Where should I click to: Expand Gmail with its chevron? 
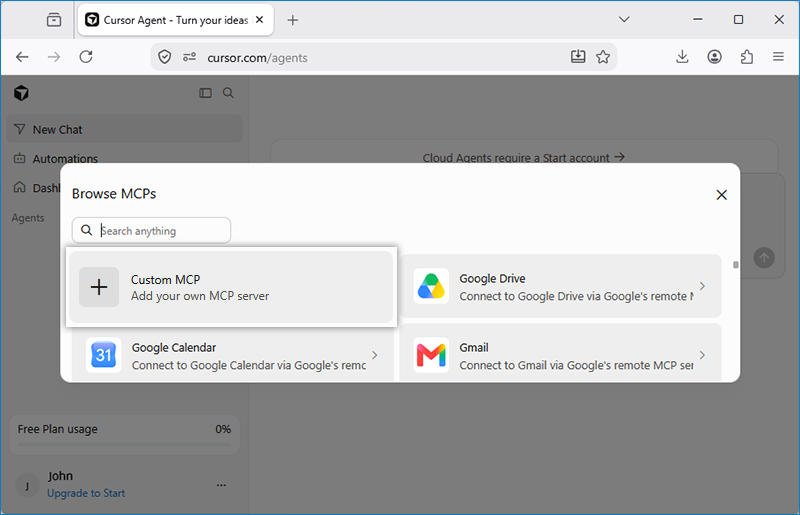(703, 355)
